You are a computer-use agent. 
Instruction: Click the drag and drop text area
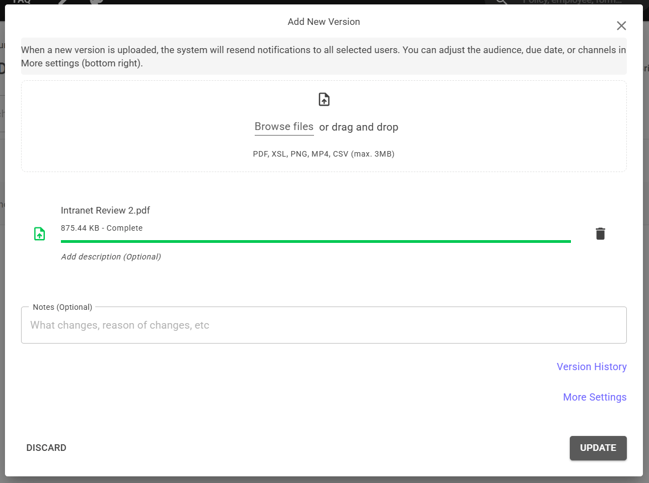click(359, 127)
